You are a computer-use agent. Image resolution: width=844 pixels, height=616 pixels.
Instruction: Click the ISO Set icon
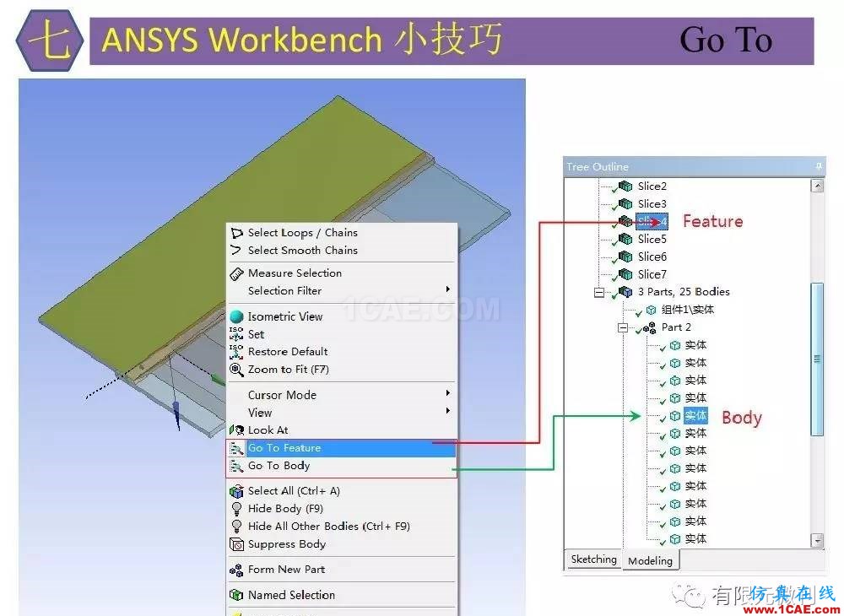pyautogui.click(x=236, y=334)
